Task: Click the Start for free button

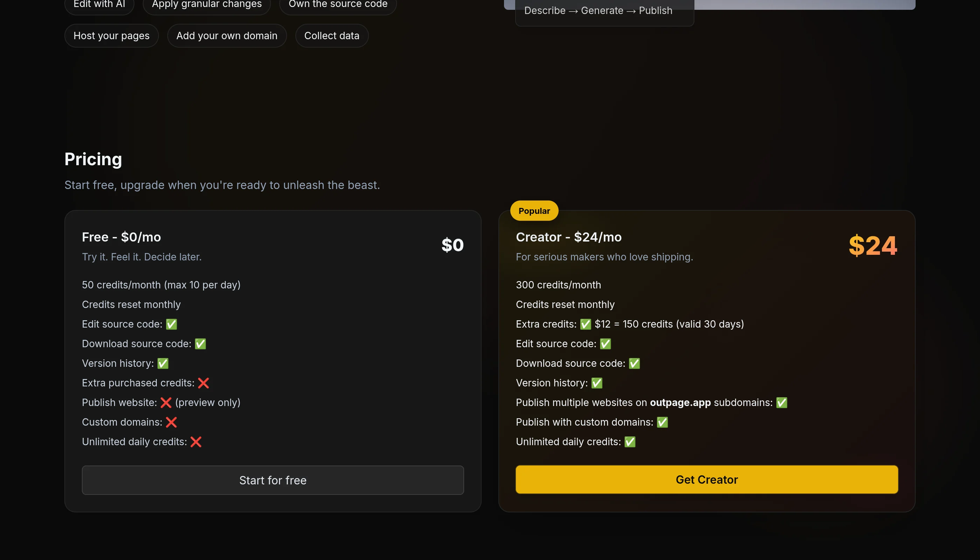Action: [273, 480]
